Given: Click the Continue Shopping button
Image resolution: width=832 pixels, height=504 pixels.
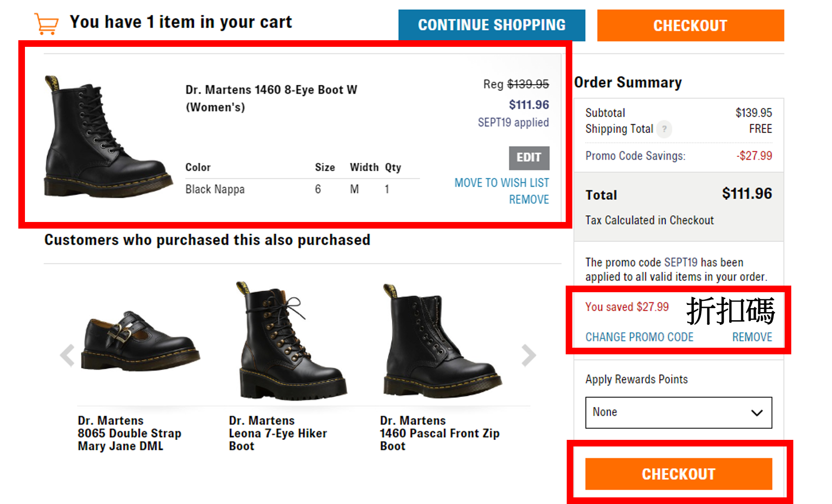Looking at the screenshot, I should (491, 25).
